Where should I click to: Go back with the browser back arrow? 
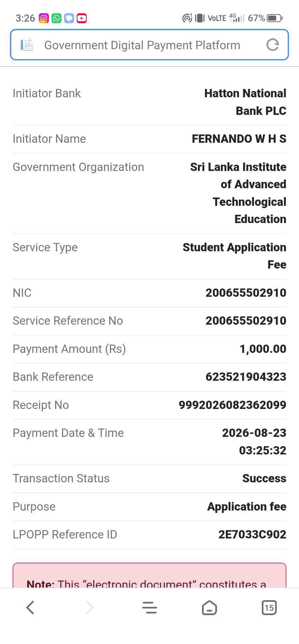click(x=30, y=607)
